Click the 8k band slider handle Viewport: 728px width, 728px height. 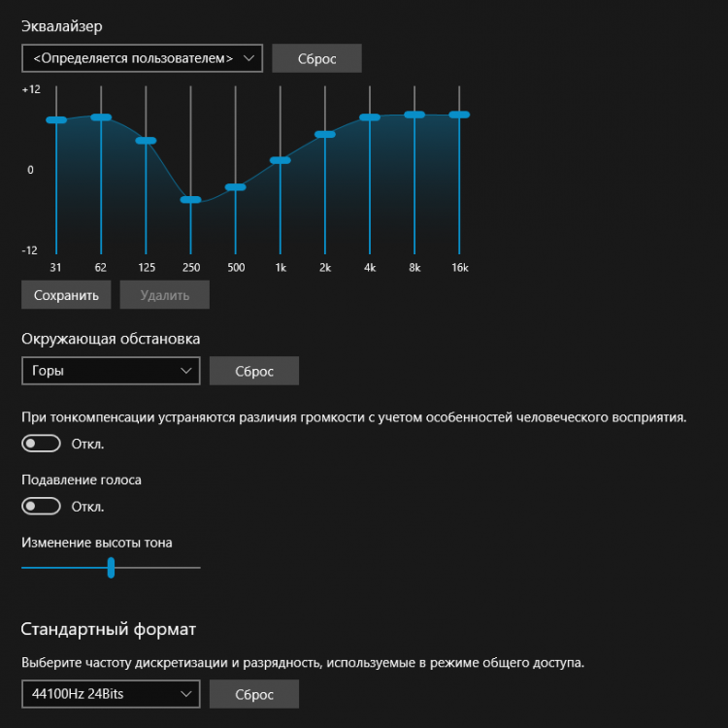(414, 115)
